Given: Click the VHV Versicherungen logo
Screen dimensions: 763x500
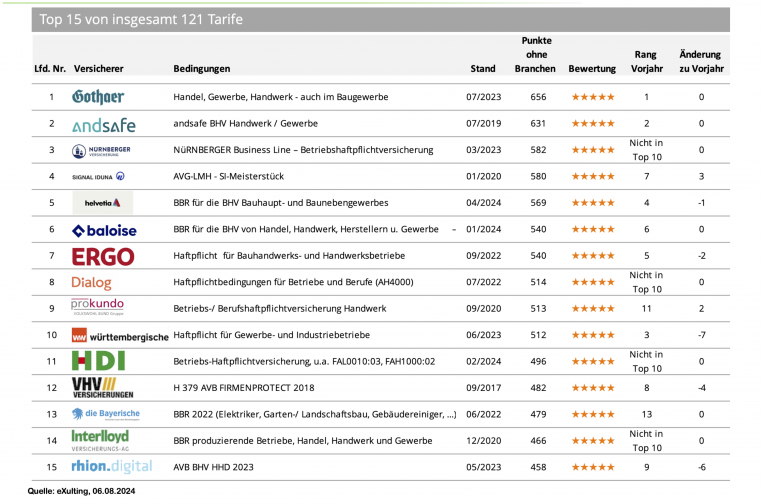Looking at the screenshot, I should pos(102,388).
